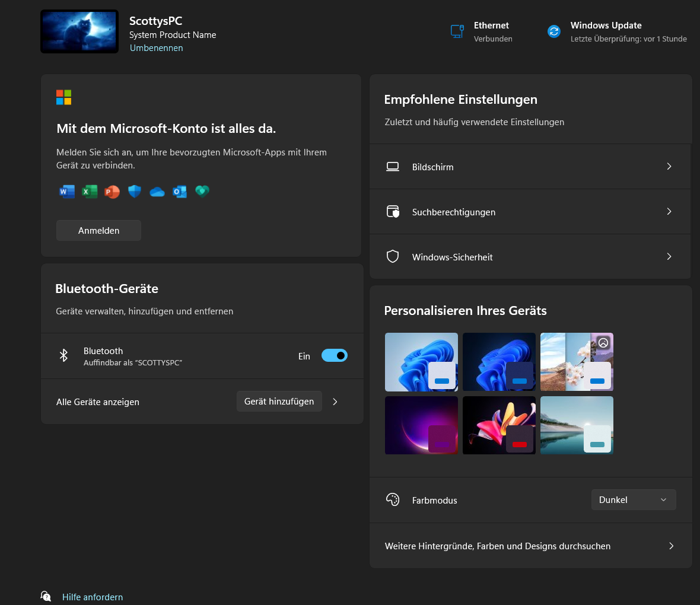The image size is (700, 605).
Task: Select the lake landscape theme
Action: tap(577, 425)
